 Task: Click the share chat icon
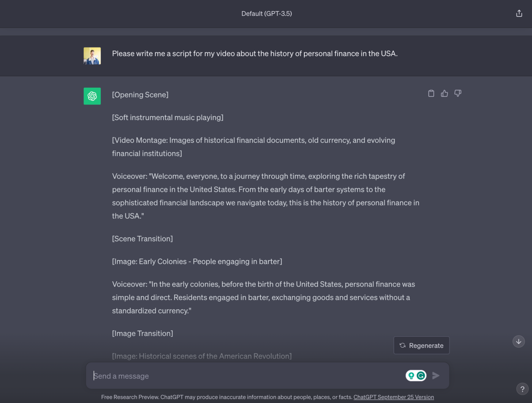coord(519,13)
